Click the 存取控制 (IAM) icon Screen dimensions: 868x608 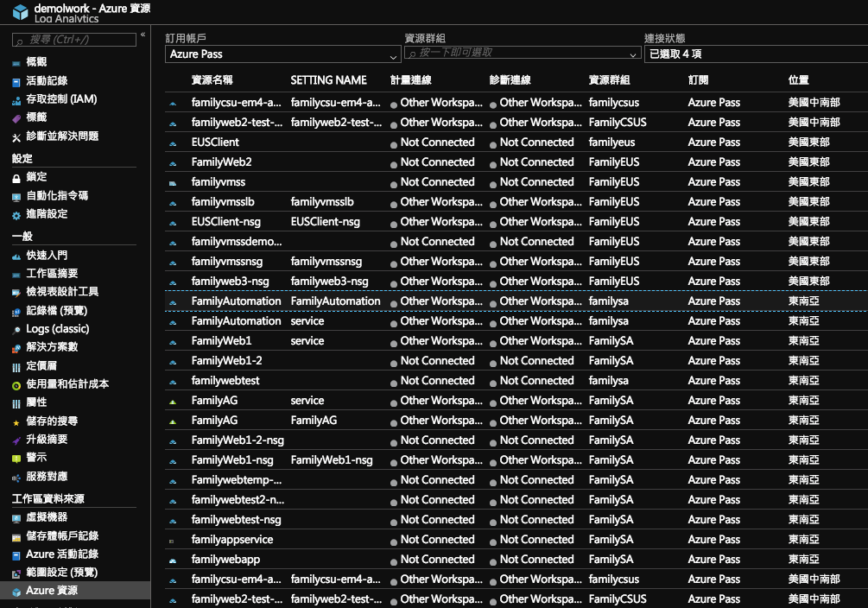coord(16,100)
